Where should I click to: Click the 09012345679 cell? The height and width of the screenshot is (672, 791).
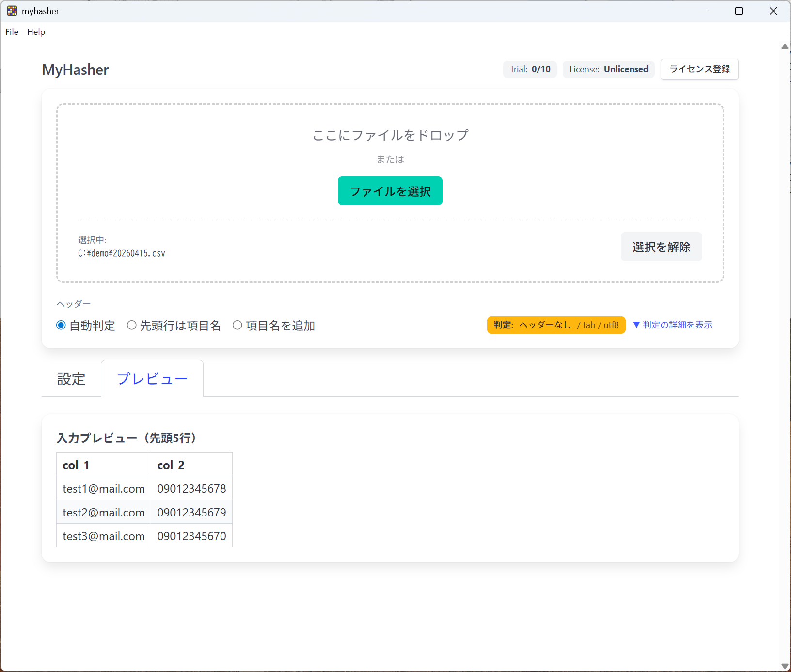[192, 512]
